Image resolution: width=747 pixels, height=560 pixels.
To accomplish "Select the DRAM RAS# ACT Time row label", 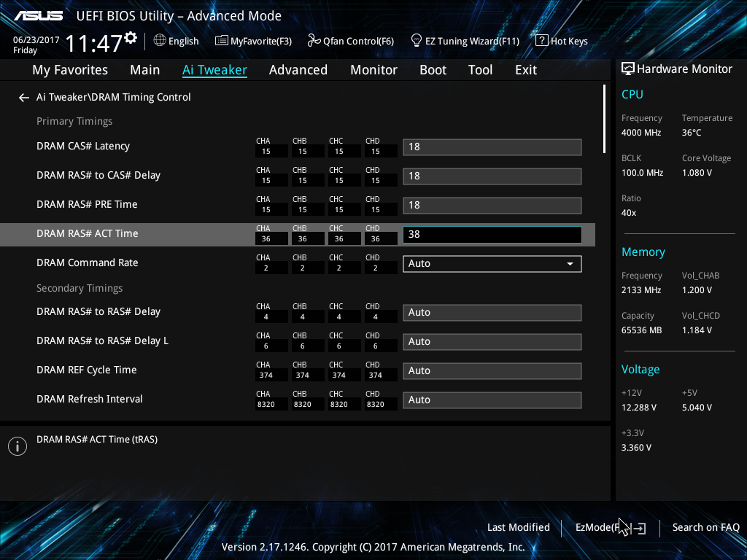I will 88,233.
